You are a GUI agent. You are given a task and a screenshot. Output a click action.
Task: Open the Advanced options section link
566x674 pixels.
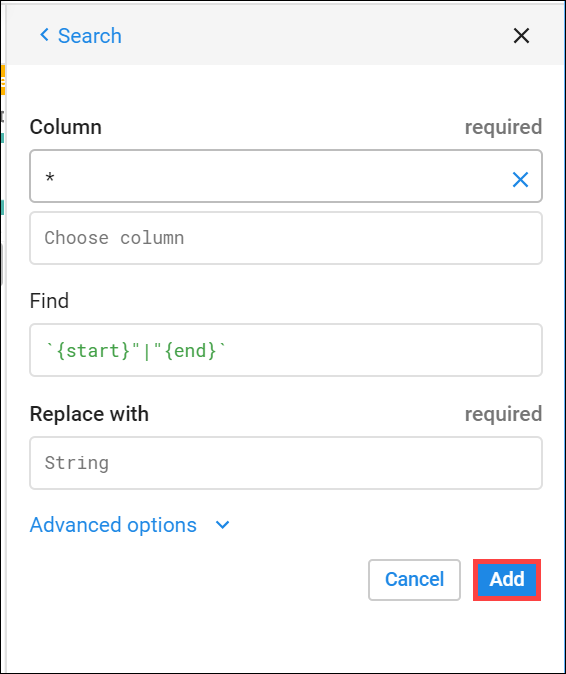click(113, 525)
